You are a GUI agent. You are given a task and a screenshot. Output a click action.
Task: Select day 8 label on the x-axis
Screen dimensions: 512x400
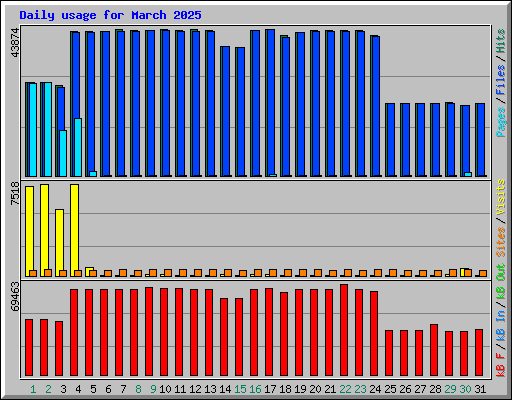[138, 389]
